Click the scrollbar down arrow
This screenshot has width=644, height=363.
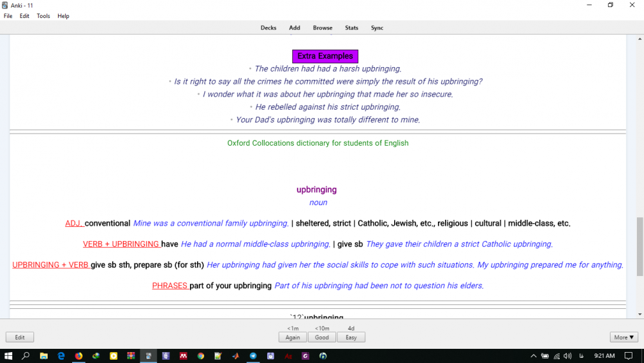coord(639,315)
